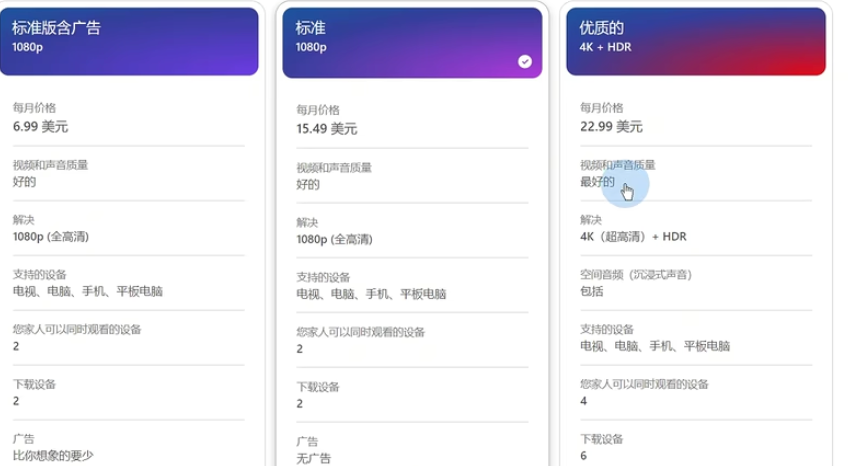Click 下载设备 label in ad-supported plan
The height and width of the screenshot is (466, 848).
(x=34, y=384)
